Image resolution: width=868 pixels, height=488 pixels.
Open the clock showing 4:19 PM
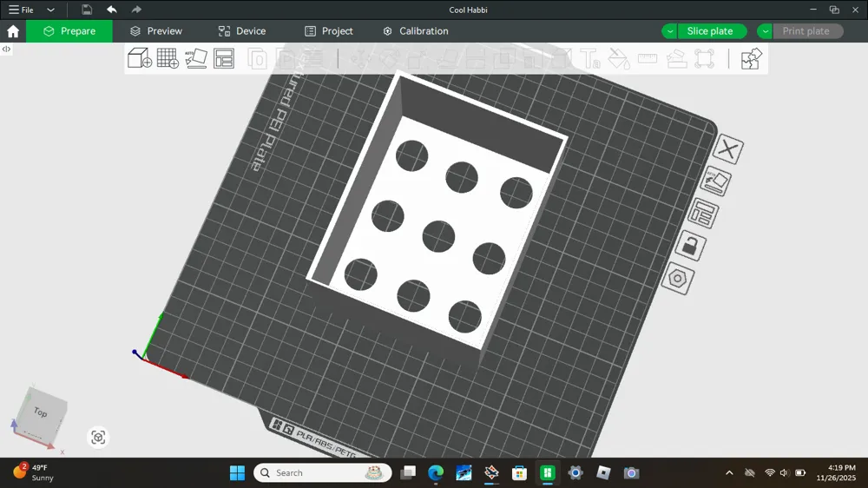[837, 472]
